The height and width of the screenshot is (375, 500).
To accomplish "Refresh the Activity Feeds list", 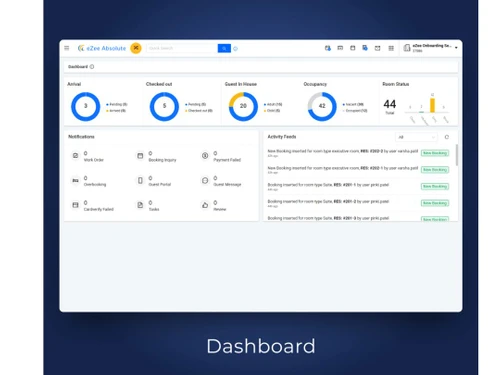I will click(447, 137).
